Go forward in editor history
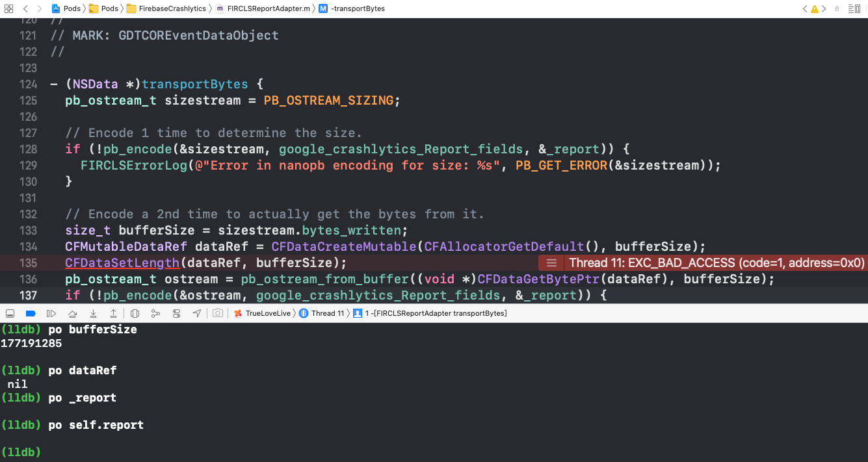Viewport: 868px width, 462px height. point(40,8)
